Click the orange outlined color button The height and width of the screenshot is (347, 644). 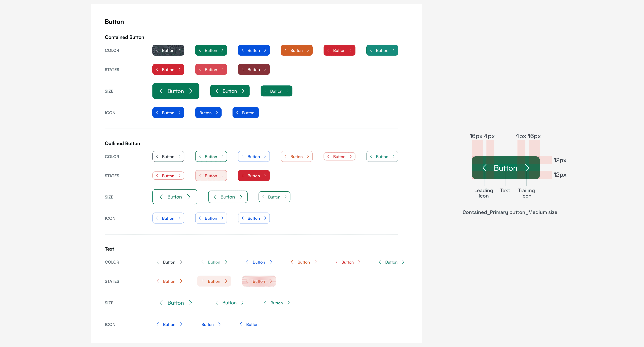297,157
